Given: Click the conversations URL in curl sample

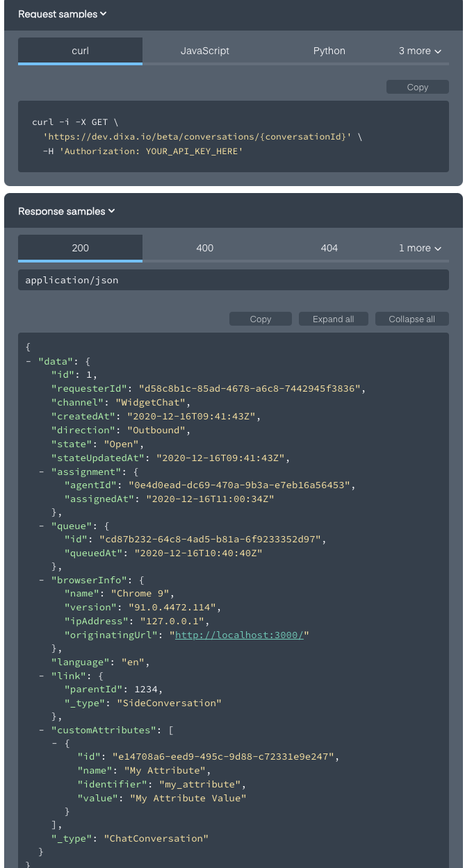Looking at the screenshot, I should pos(197,136).
